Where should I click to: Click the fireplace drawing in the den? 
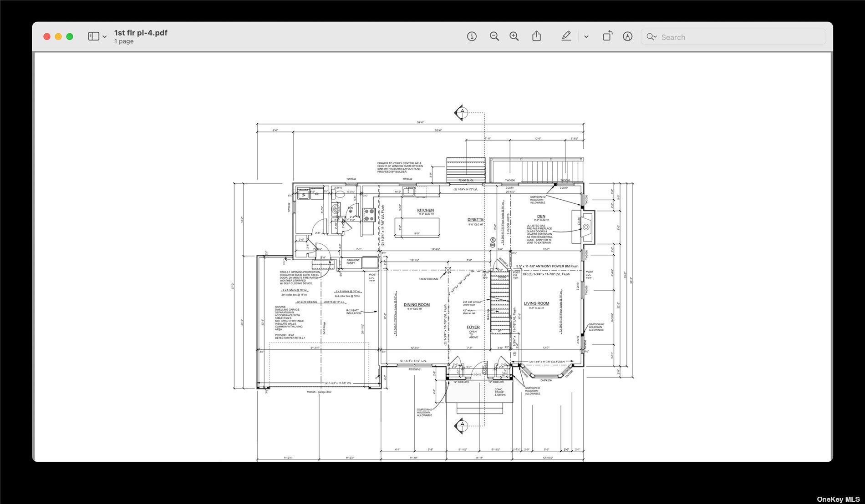(x=586, y=227)
